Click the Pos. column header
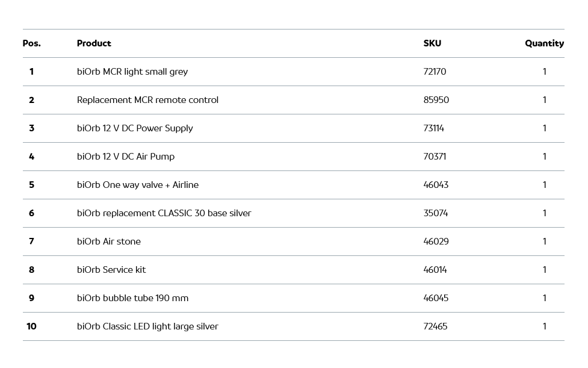Viewport: 588px width, 368px height. (x=31, y=43)
